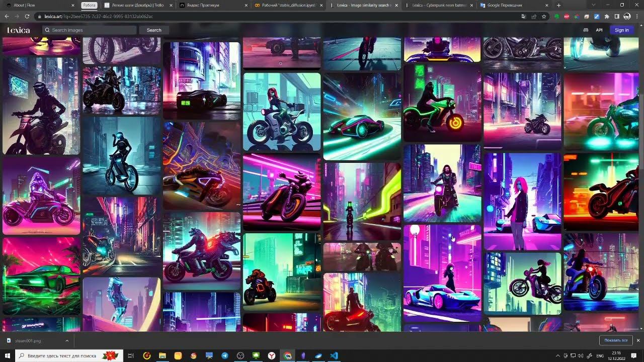The width and height of the screenshot is (644, 362).
Task: Open the Chrome three-dot menu
Action: pos(637,17)
